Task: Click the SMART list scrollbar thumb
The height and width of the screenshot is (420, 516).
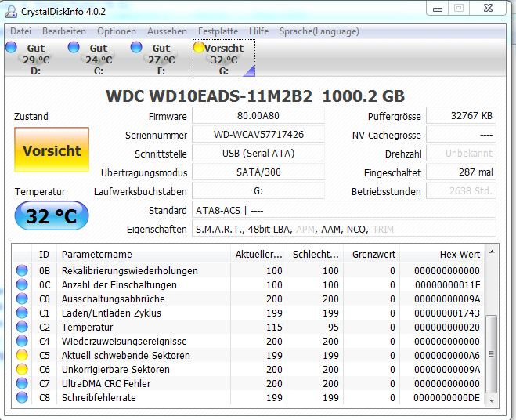Action: (491, 354)
